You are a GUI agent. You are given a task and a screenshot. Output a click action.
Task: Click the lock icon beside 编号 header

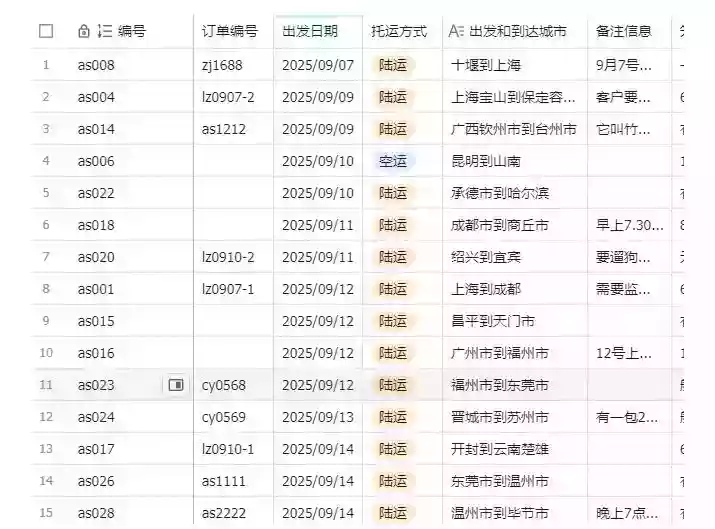coord(83,31)
